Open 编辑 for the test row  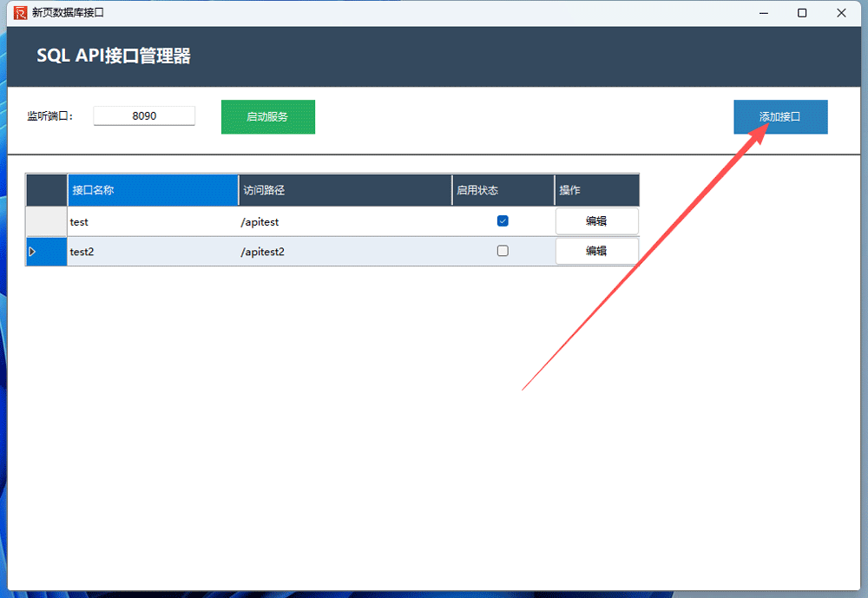pos(596,221)
